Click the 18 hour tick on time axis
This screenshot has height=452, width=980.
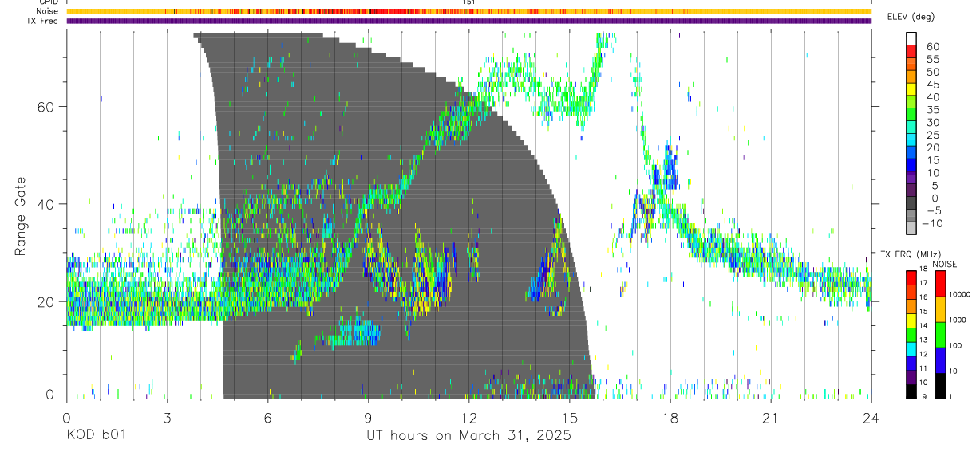tap(670, 417)
